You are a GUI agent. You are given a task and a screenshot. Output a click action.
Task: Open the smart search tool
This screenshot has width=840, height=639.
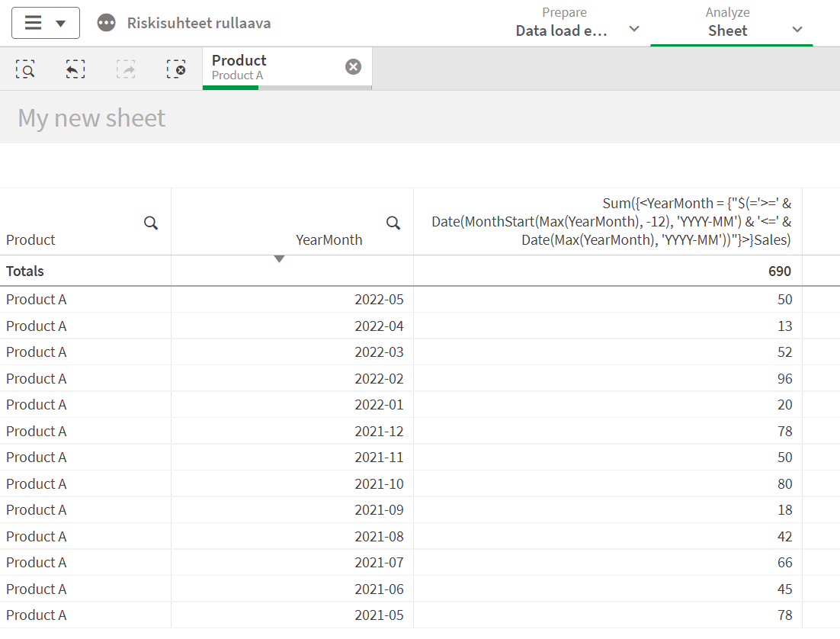tap(26, 69)
